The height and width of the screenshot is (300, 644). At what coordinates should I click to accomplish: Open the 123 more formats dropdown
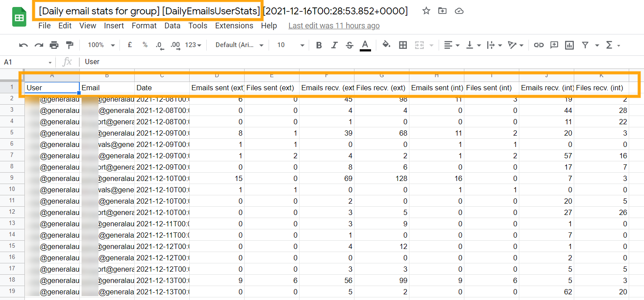[x=193, y=45]
